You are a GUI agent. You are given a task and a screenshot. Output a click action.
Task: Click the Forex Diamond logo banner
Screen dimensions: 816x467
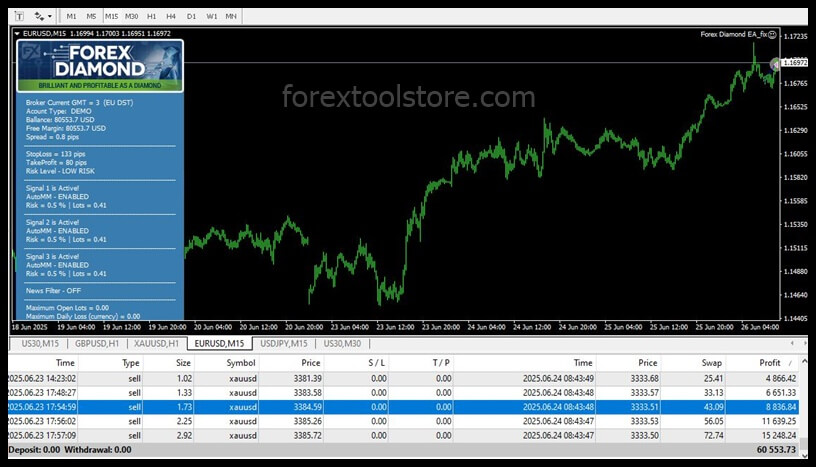(100, 66)
